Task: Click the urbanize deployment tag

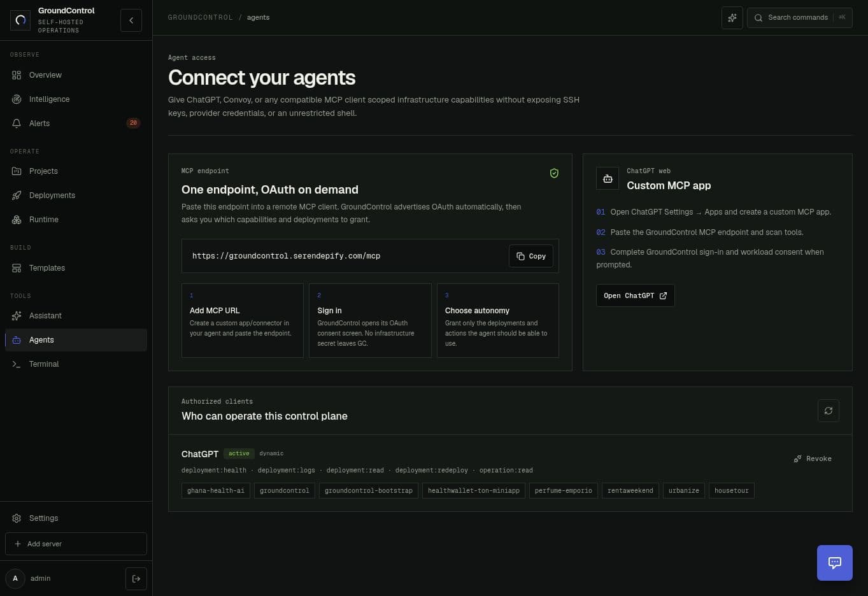Action: coord(684,491)
